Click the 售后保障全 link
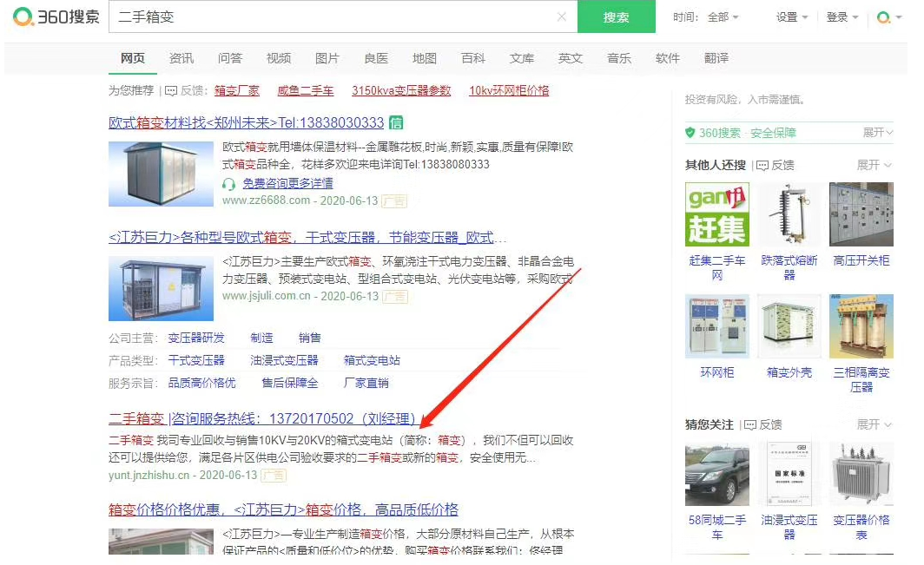This screenshot has height=565, width=924. pyautogui.click(x=290, y=383)
